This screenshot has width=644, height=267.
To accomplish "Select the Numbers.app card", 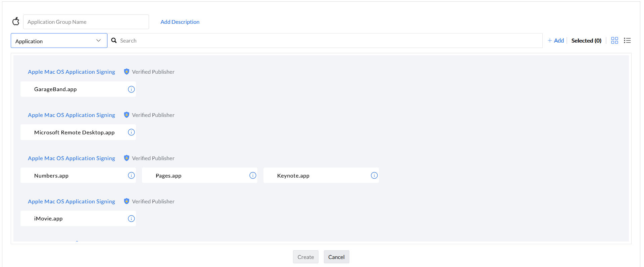I will pyautogui.click(x=78, y=175).
